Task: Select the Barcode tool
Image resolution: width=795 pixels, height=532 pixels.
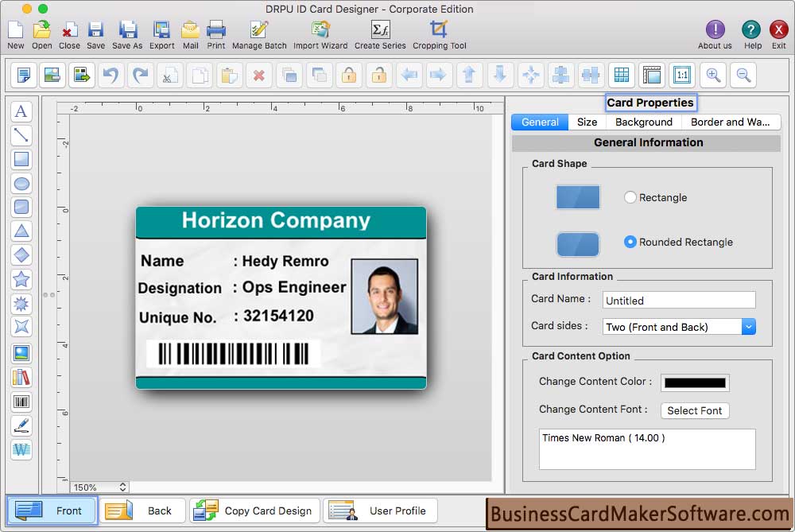Action: 21,402
